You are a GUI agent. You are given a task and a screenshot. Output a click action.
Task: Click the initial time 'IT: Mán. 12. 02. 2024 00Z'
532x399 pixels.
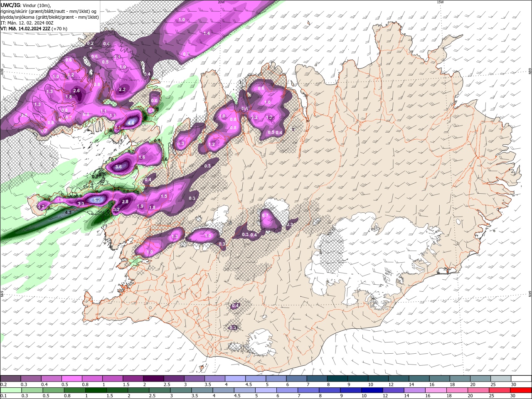(27, 23)
